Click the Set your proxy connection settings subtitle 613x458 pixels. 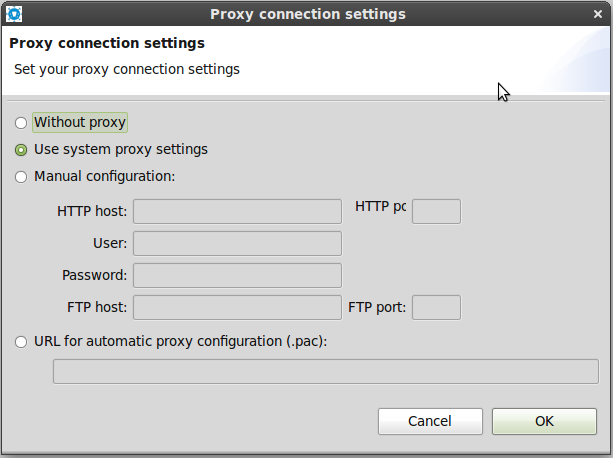click(x=127, y=70)
